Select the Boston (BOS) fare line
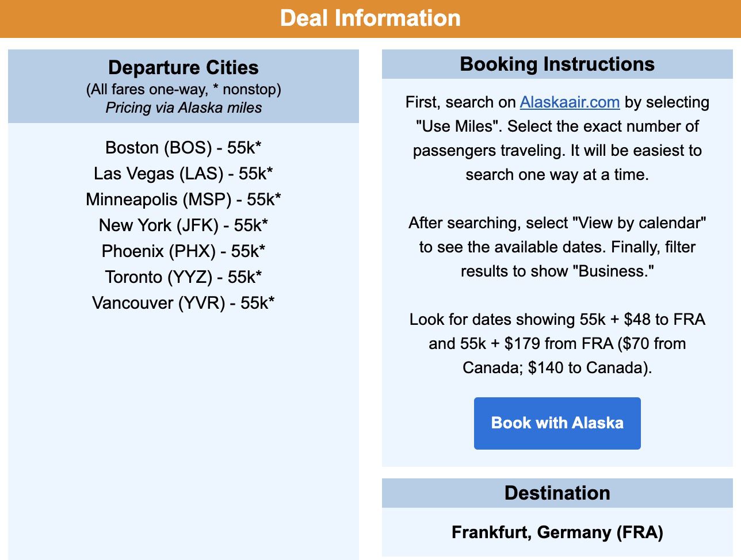Image resolution: width=741 pixels, height=560 pixels. 183,148
